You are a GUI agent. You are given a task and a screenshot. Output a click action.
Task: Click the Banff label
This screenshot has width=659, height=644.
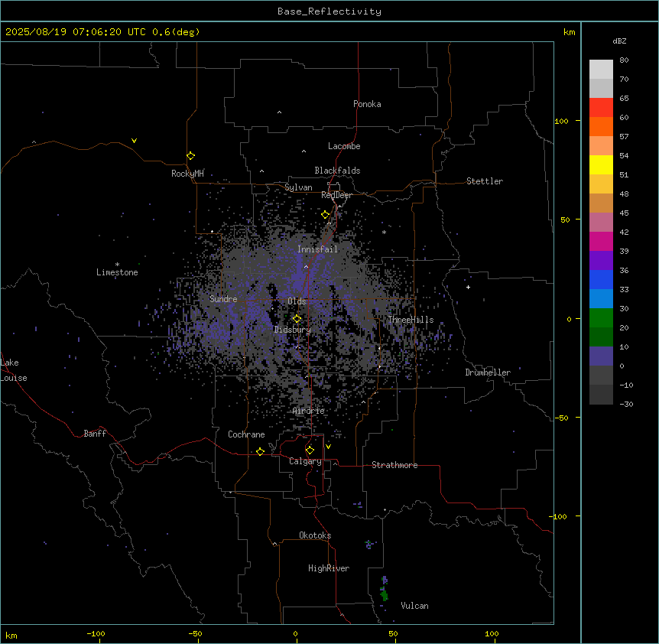tap(95, 434)
